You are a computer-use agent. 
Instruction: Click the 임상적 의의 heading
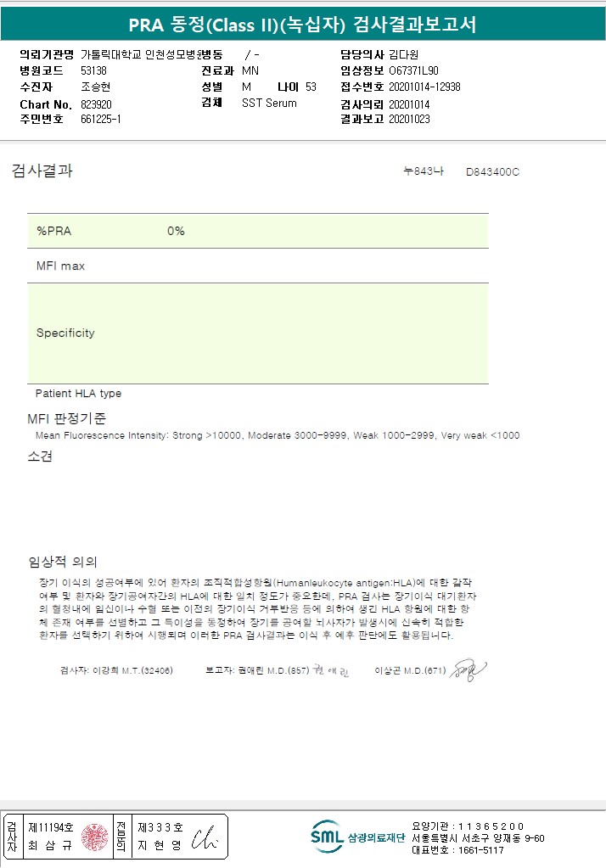pos(63,562)
